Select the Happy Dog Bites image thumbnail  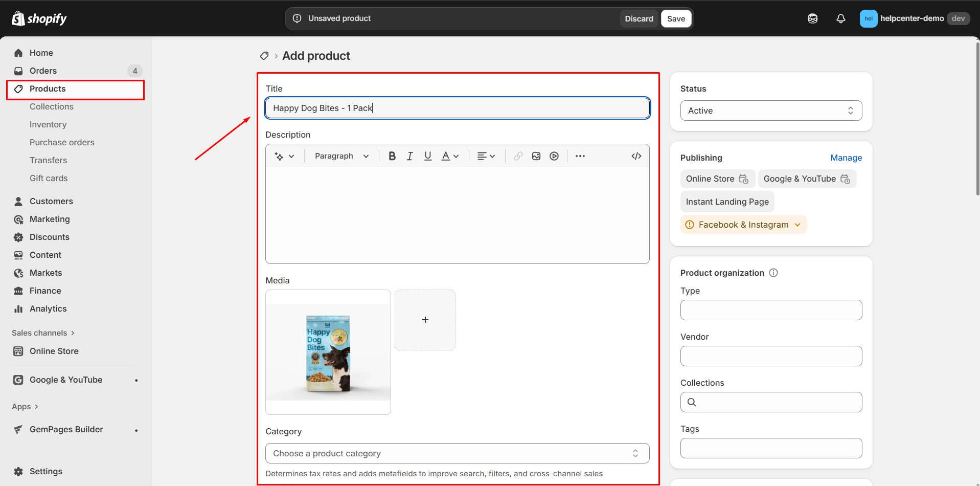tap(328, 352)
